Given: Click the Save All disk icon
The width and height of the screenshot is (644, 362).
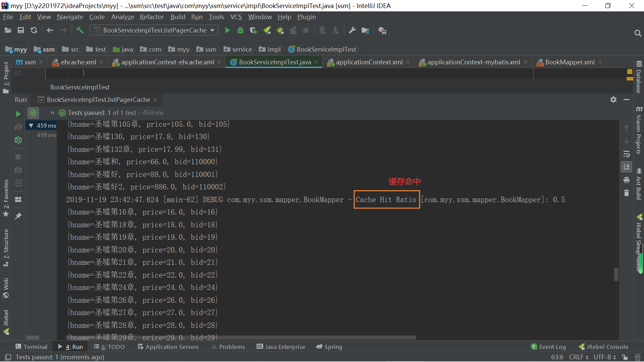Looking at the screenshot, I should (x=21, y=31).
